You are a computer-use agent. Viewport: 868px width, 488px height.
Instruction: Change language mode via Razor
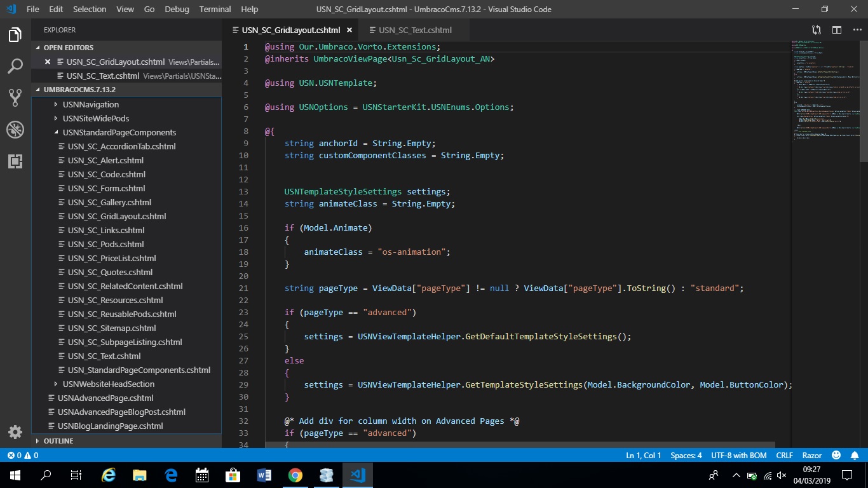coord(812,456)
